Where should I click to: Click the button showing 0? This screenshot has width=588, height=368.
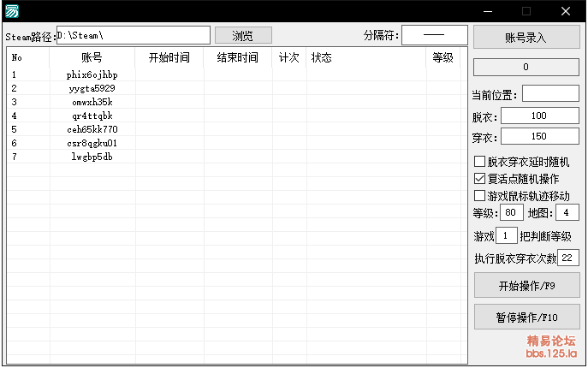(526, 67)
